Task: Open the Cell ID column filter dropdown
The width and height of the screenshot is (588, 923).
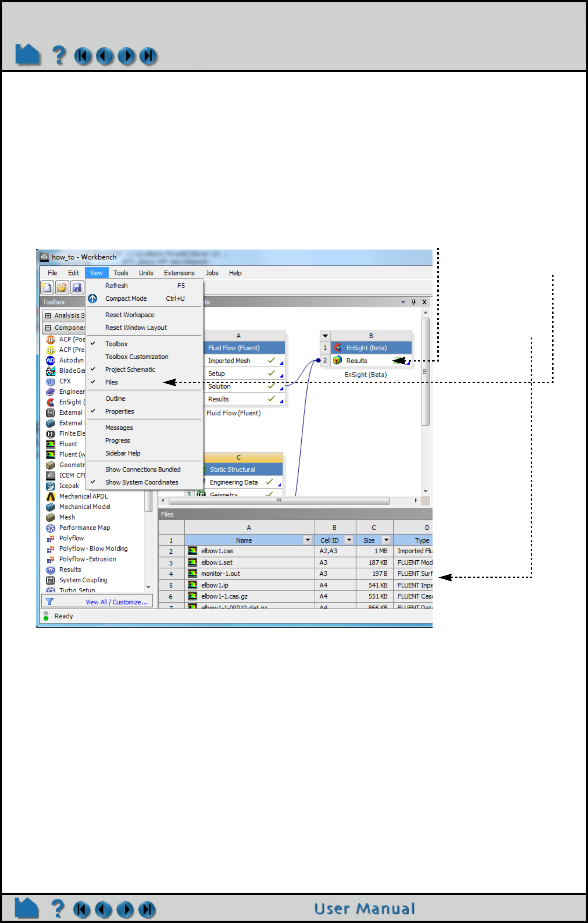Action: pos(349,540)
